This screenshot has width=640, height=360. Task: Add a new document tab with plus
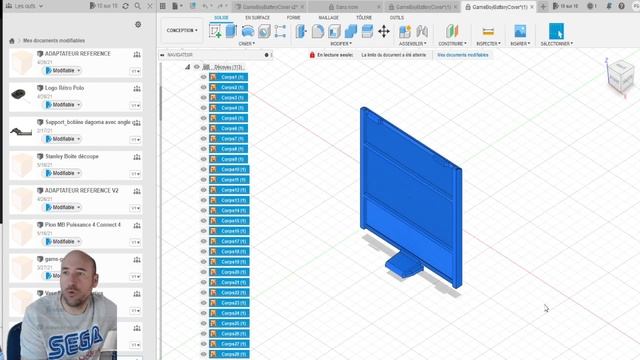[x=543, y=7]
